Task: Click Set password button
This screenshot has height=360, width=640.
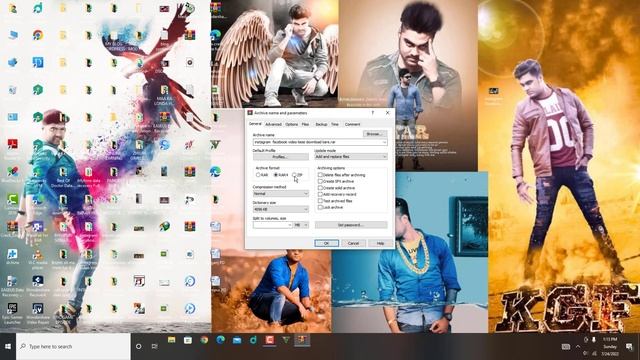Action: (x=351, y=225)
